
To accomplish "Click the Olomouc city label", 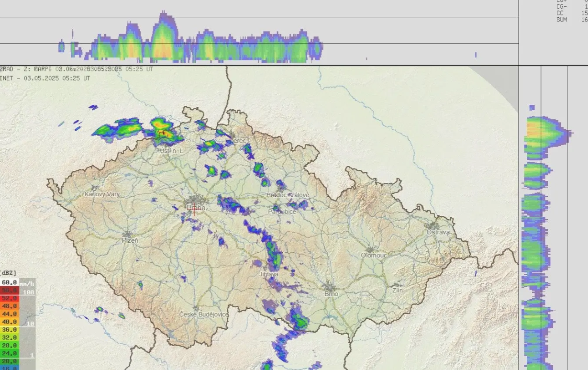I will pos(374,255).
